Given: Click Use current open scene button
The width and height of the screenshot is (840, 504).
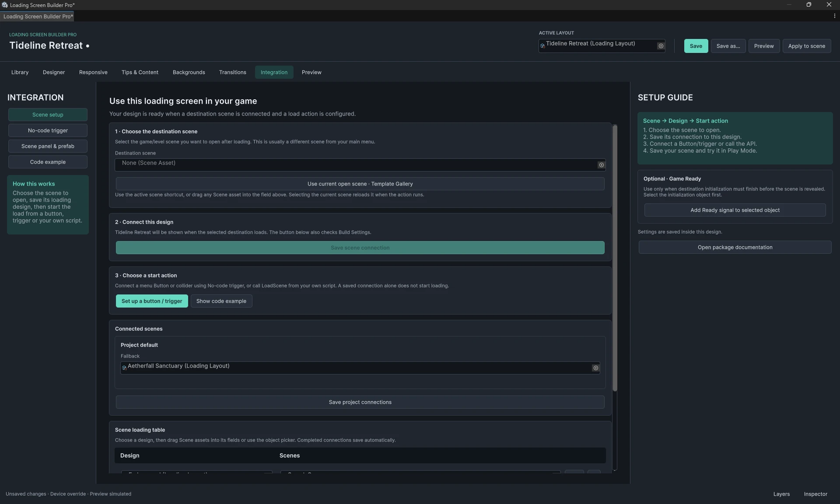Looking at the screenshot, I should (360, 184).
